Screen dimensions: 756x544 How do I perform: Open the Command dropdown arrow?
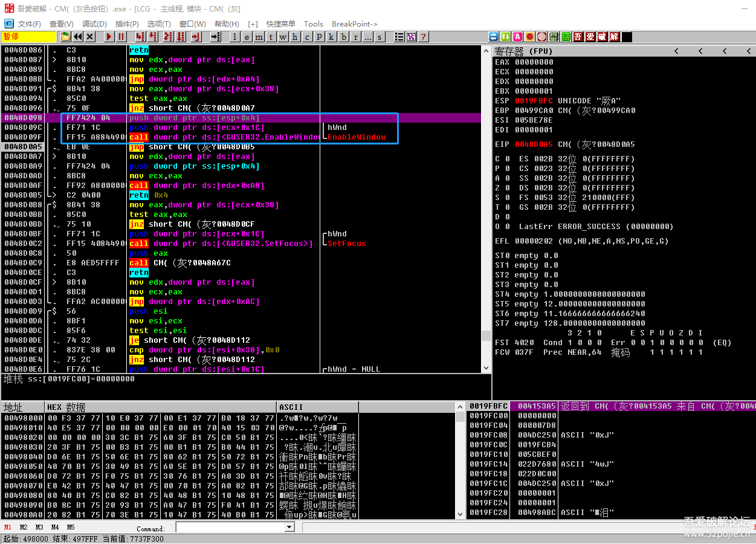click(289, 527)
